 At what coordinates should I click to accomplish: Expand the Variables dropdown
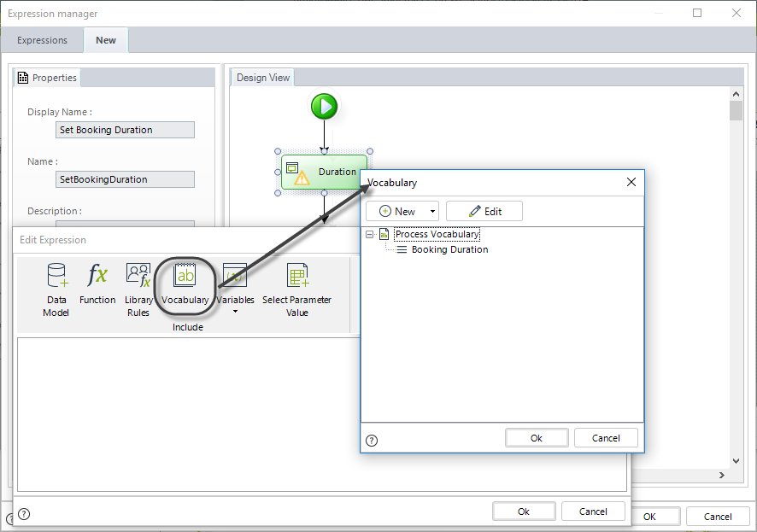pos(235,311)
